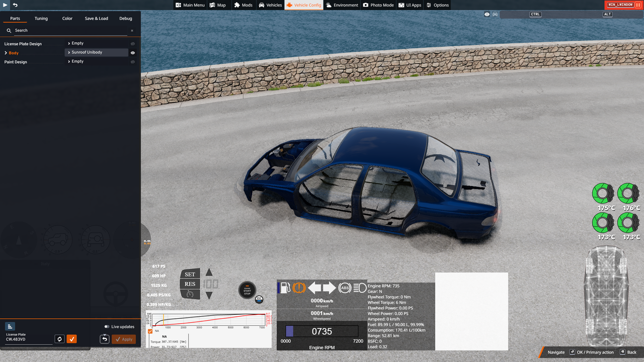
Task: Switch to the Tuning tab
Action: point(41,19)
